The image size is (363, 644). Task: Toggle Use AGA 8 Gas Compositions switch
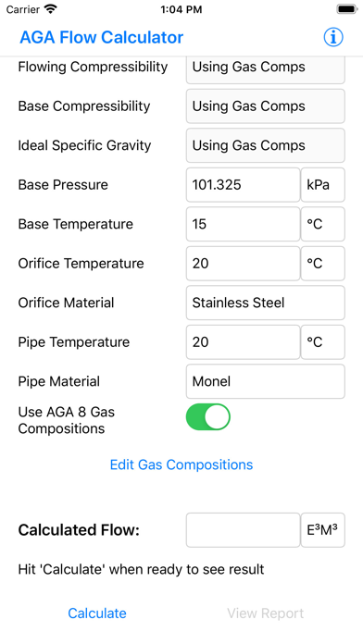(208, 417)
